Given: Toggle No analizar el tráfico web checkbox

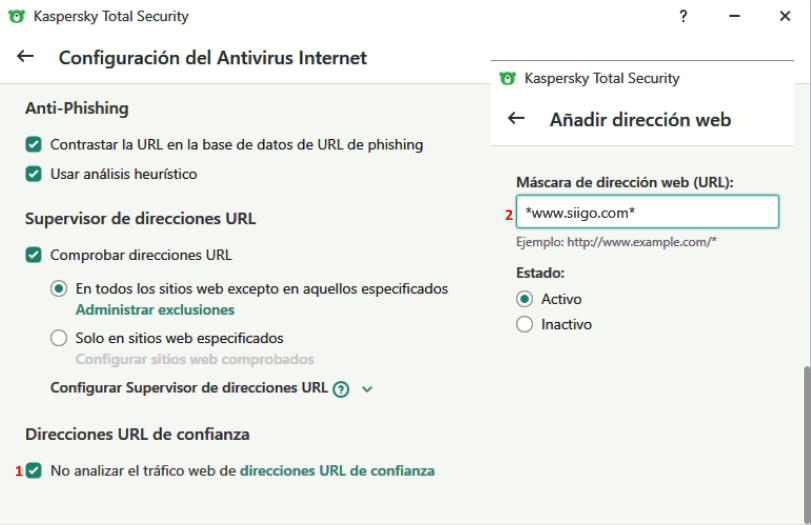Looking at the screenshot, I should tap(34, 471).
